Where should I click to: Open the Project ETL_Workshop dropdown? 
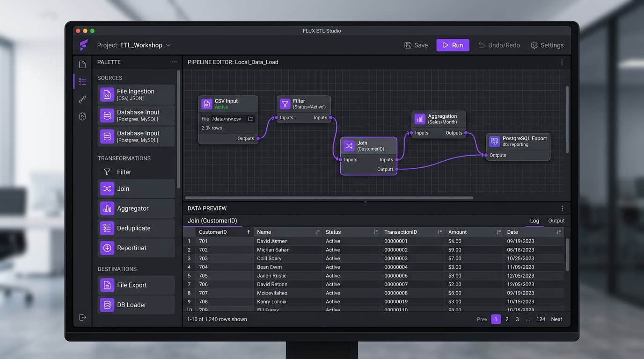(x=134, y=45)
